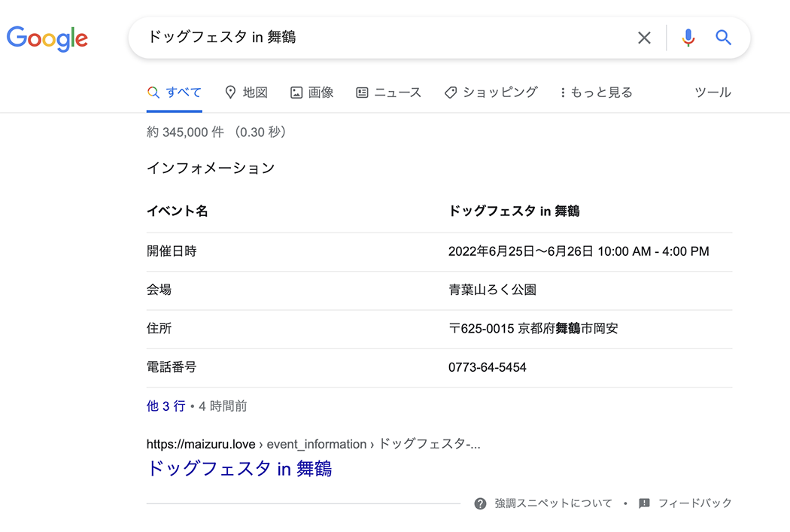Click the feedback flag icon
Viewport: 790px width, 532px height.
point(644,503)
